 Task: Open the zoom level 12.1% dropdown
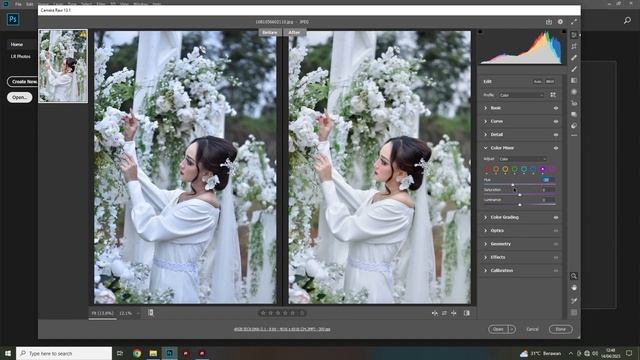tap(138, 313)
